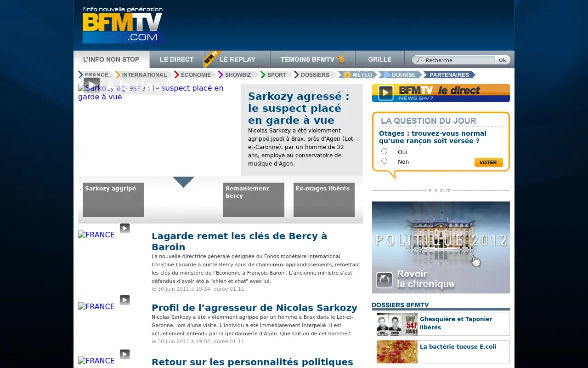Select the Oui radio button
588x368 pixels.
(x=384, y=151)
